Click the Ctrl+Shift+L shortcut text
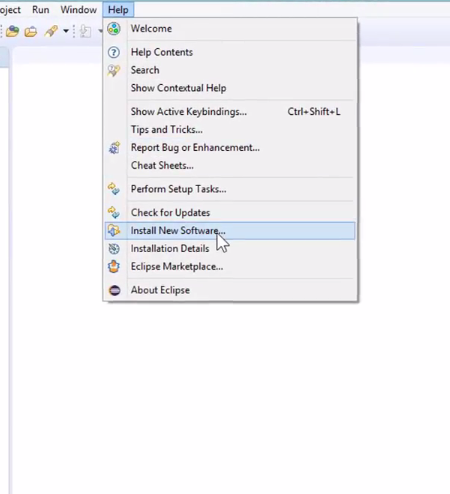450x494 pixels. tap(314, 112)
